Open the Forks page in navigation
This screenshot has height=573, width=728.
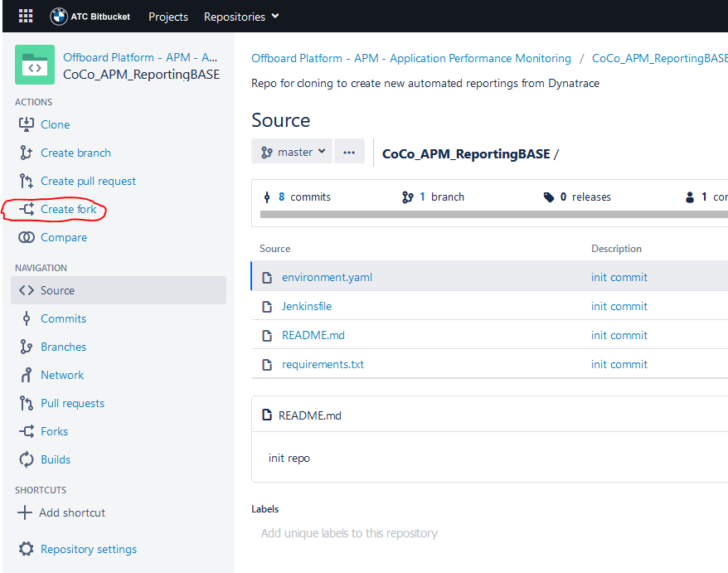(x=54, y=431)
